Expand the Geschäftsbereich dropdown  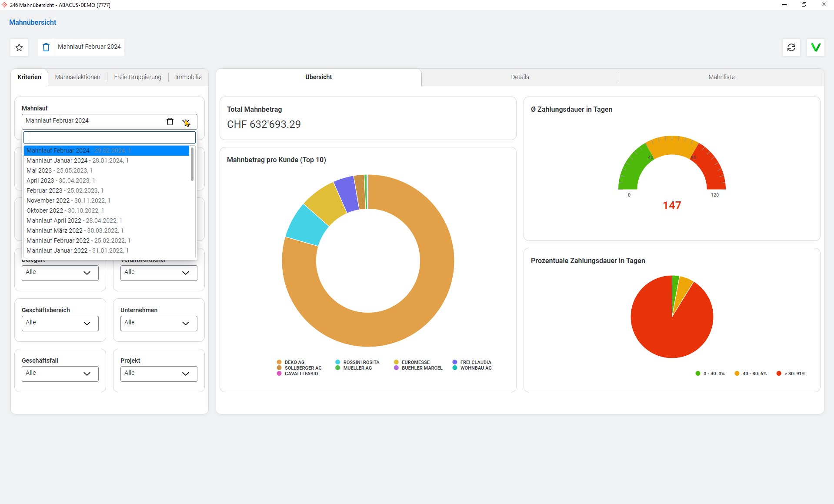[60, 323]
